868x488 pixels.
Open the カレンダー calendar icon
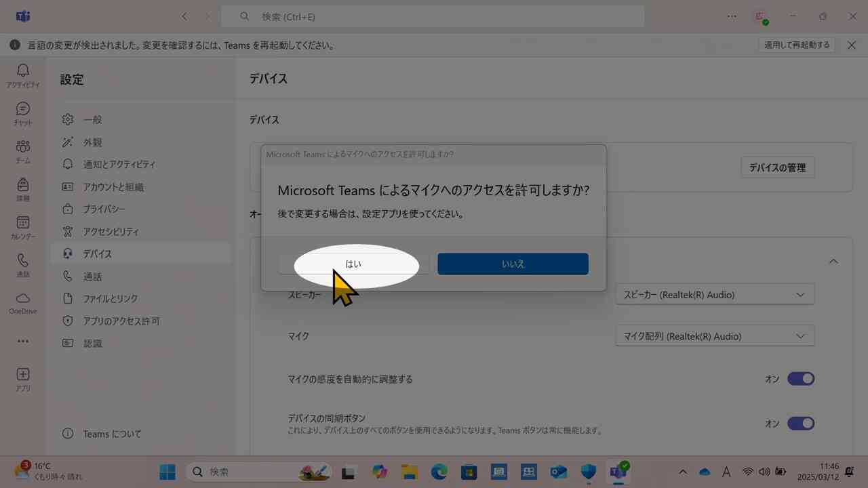coord(23,226)
